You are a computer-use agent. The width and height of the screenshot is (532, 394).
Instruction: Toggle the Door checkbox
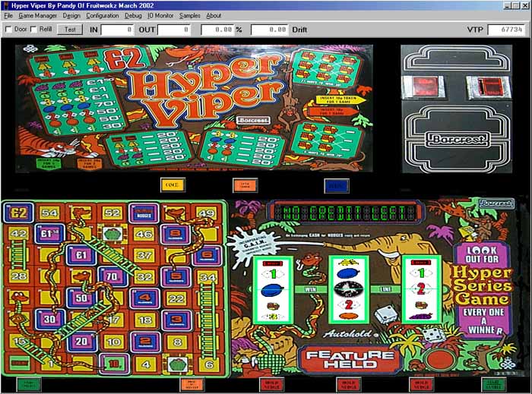[x=9, y=30]
